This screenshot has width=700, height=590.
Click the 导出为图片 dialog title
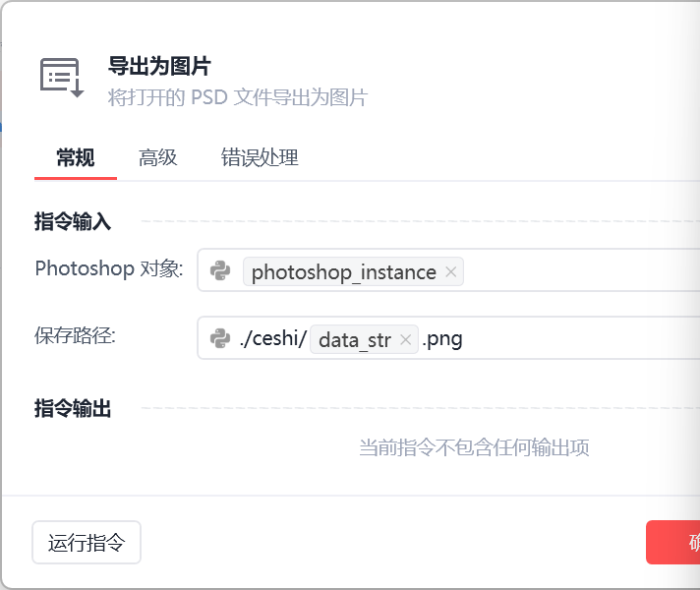[x=159, y=67]
